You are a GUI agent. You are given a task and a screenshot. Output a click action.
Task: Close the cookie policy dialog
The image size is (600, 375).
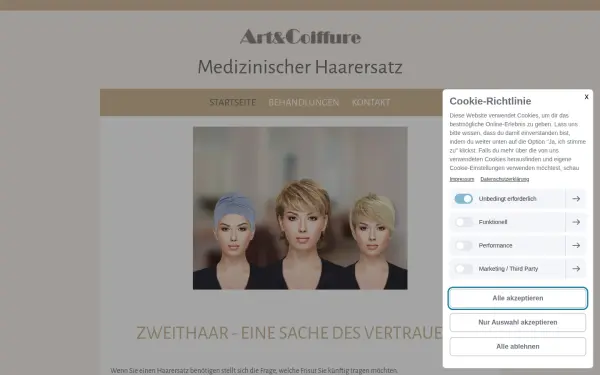coord(586,97)
